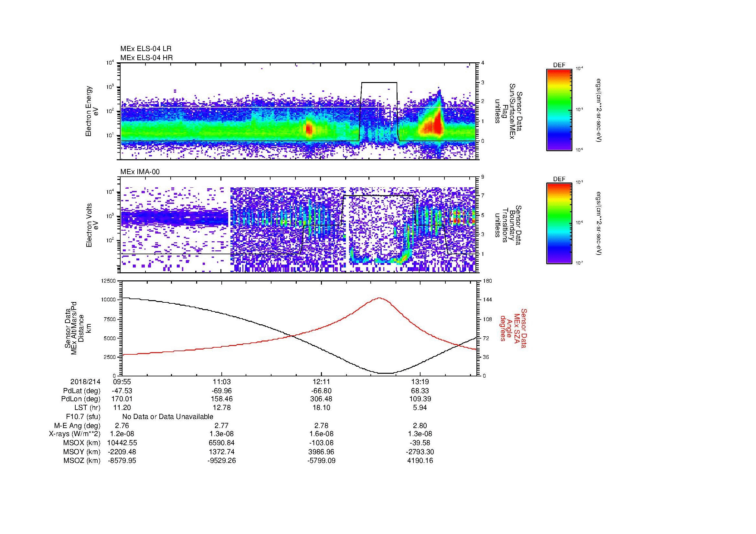756x534 pixels.
Task: Click the 'Boundary Transitions' axis label
Action: pos(508,225)
